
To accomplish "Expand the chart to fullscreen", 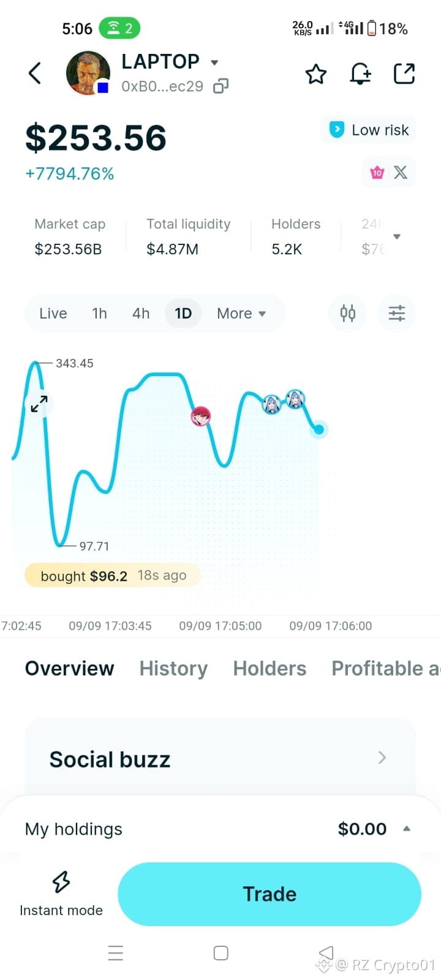I will (x=39, y=404).
